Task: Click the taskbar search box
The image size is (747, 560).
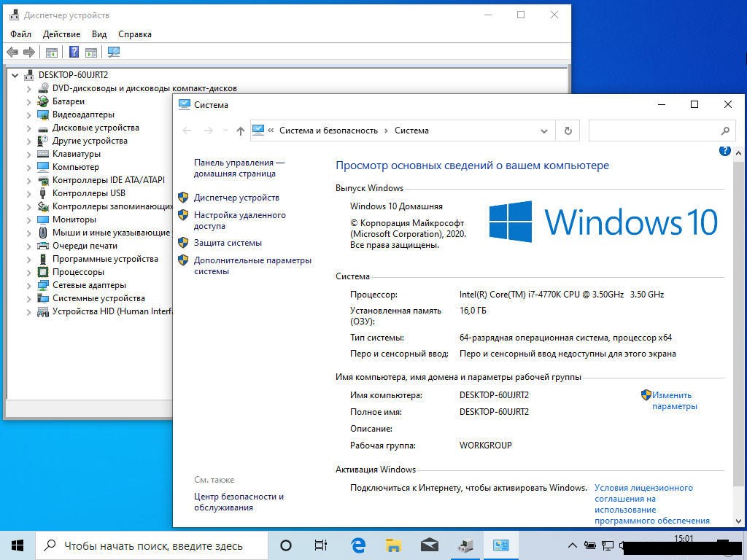Action: coord(152,545)
